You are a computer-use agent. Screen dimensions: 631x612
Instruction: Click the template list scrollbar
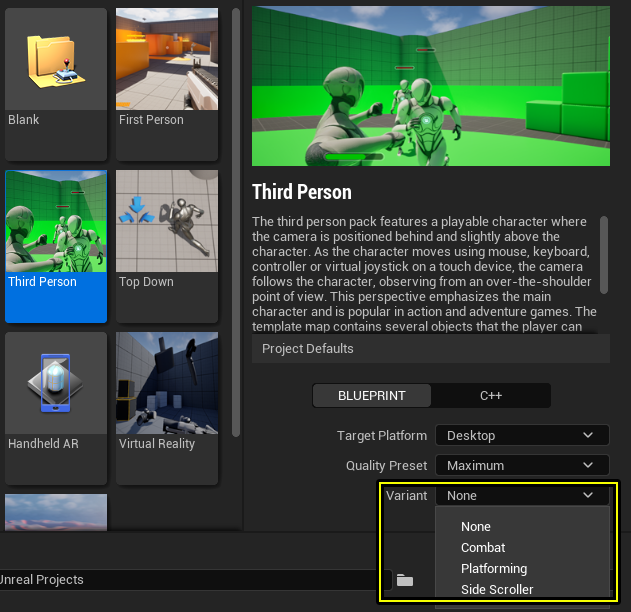[x=236, y=223]
